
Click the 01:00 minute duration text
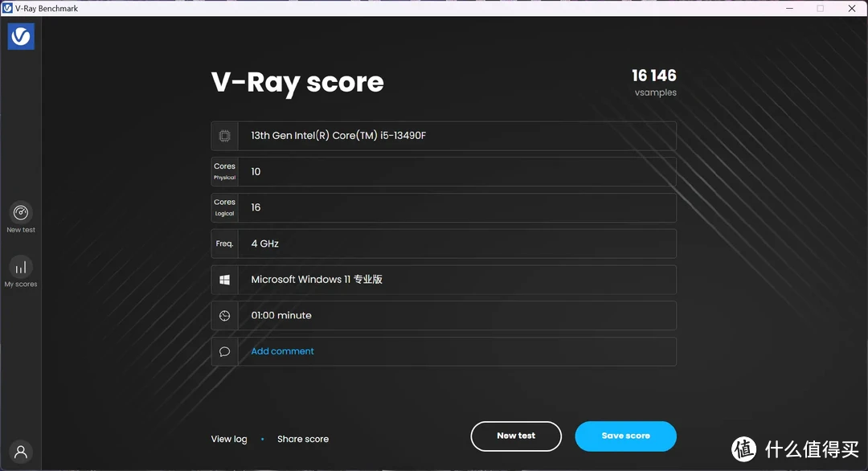pyautogui.click(x=281, y=316)
